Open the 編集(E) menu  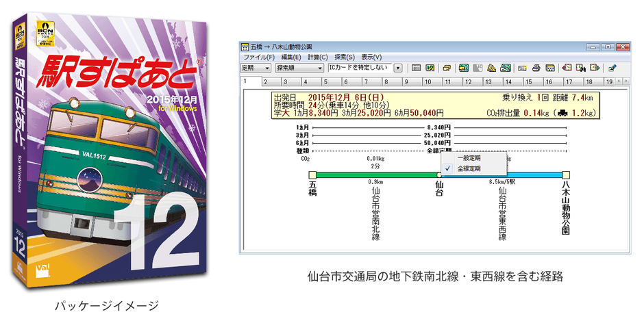[x=290, y=57]
